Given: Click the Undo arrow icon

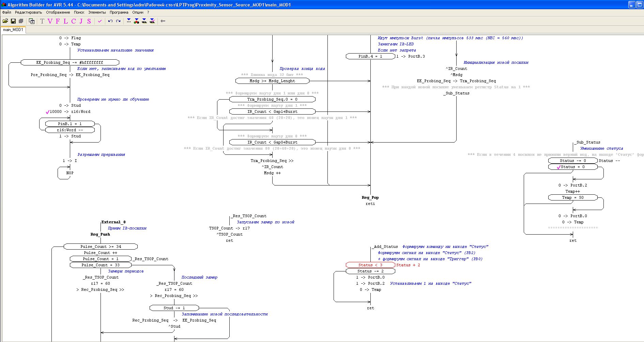Looking at the screenshot, I should [110, 21].
